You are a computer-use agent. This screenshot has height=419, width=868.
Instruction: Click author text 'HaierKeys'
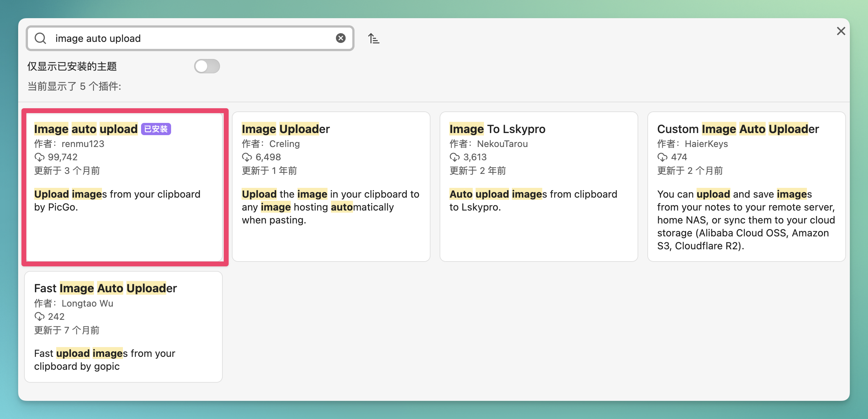click(x=706, y=144)
